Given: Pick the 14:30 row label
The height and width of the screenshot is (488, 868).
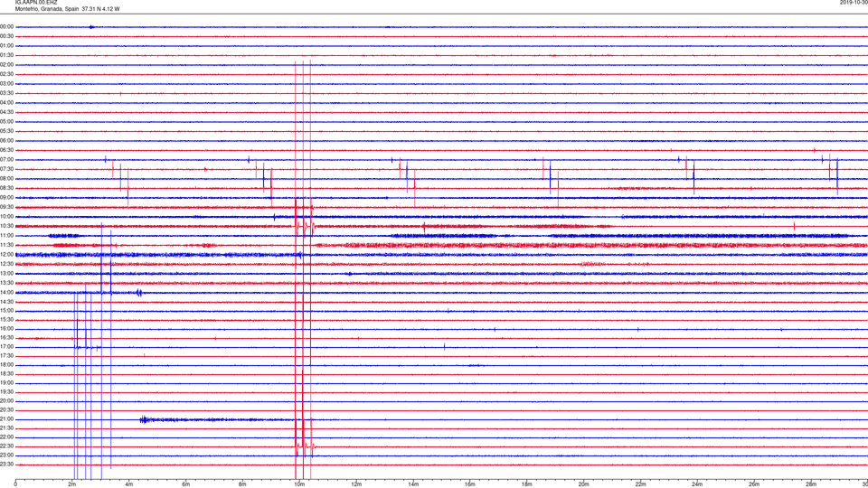Looking at the screenshot, I should [x=6, y=302].
